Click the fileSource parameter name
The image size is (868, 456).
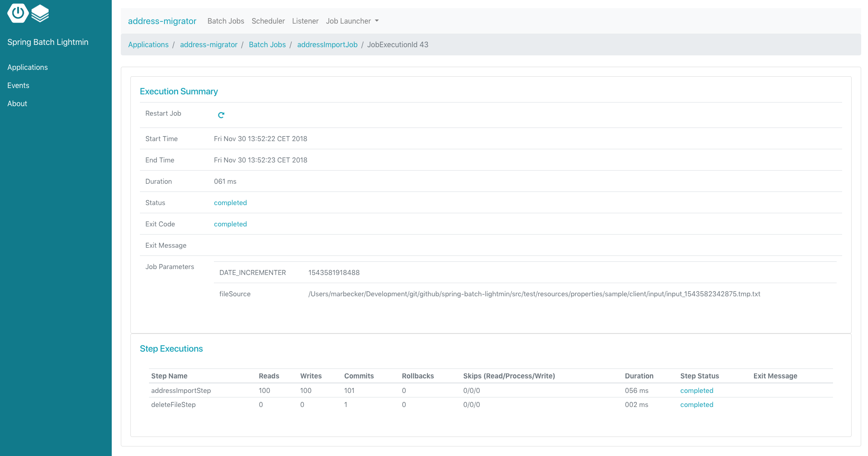(235, 294)
